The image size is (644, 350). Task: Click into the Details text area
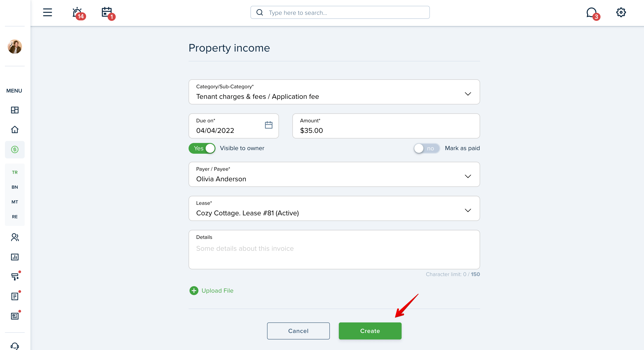point(334,250)
